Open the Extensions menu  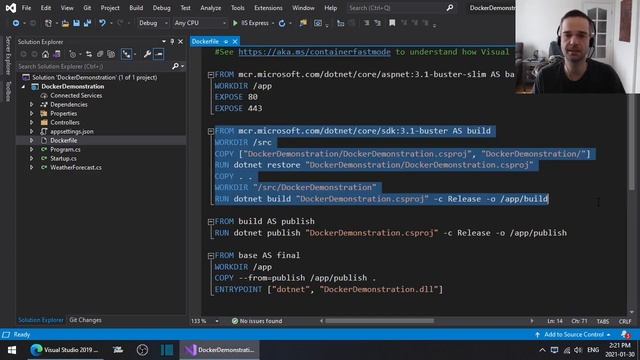[x=268, y=8]
